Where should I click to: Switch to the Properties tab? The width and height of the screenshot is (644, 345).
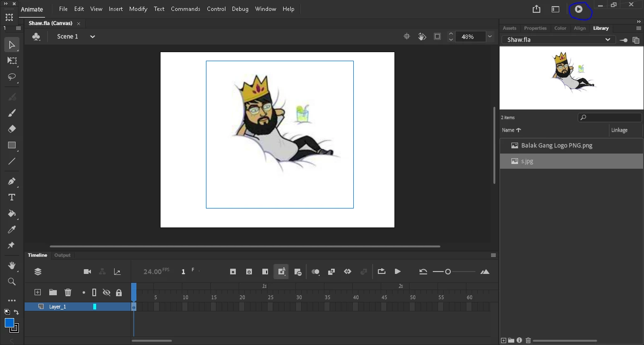click(x=535, y=28)
